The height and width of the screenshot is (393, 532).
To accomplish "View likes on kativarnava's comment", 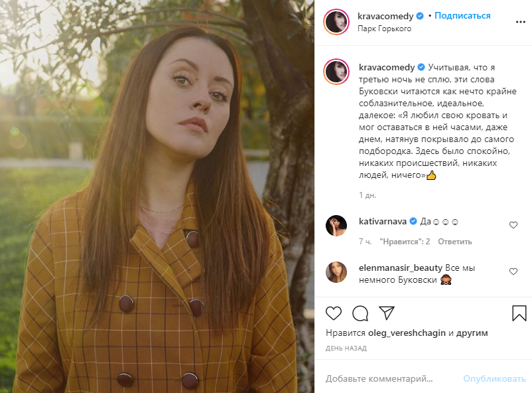I will [405, 242].
